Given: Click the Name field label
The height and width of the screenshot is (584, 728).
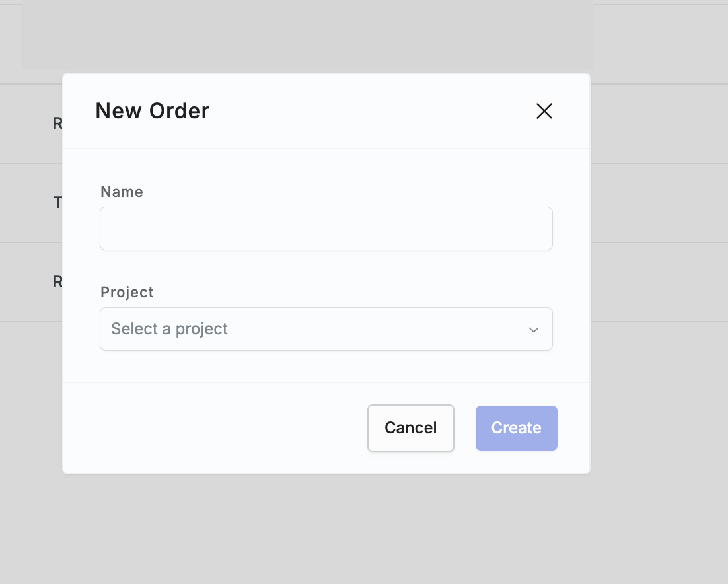Looking at the screenshot, I should pyautogui.click(x=122, y=192).
